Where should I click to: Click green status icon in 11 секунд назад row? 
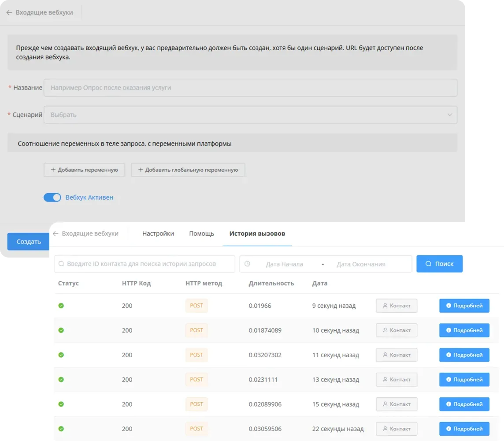[x=61, y=355]
